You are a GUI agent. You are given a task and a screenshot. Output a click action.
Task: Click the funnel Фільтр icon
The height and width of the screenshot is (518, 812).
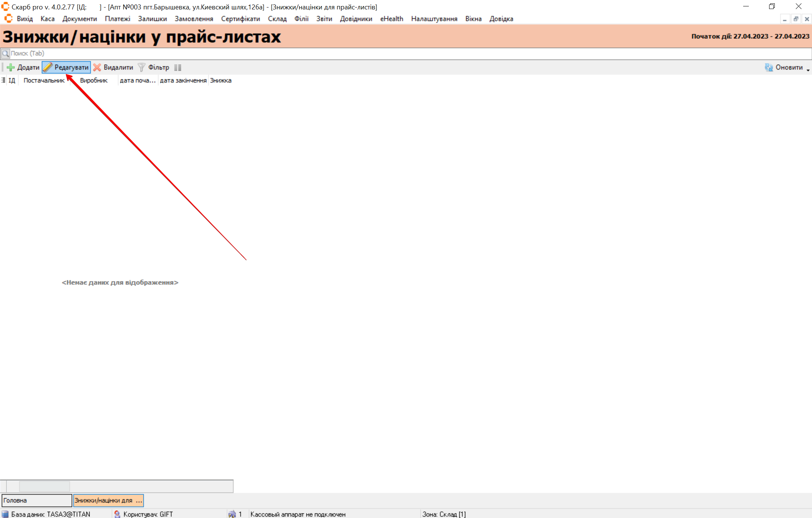tap(141, 67)
